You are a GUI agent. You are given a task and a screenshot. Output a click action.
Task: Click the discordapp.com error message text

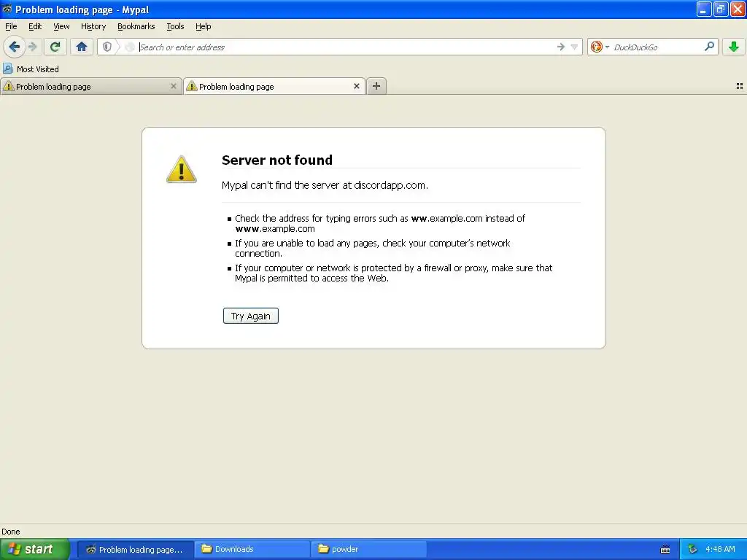tap(325, 185)
